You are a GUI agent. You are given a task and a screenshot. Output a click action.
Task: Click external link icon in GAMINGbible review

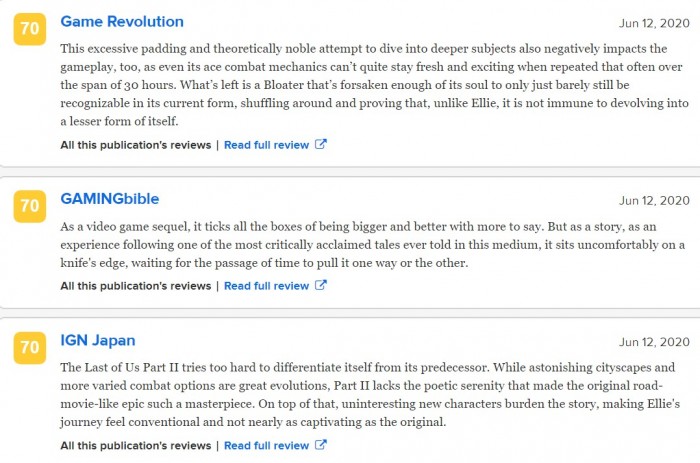click(321, 285)
